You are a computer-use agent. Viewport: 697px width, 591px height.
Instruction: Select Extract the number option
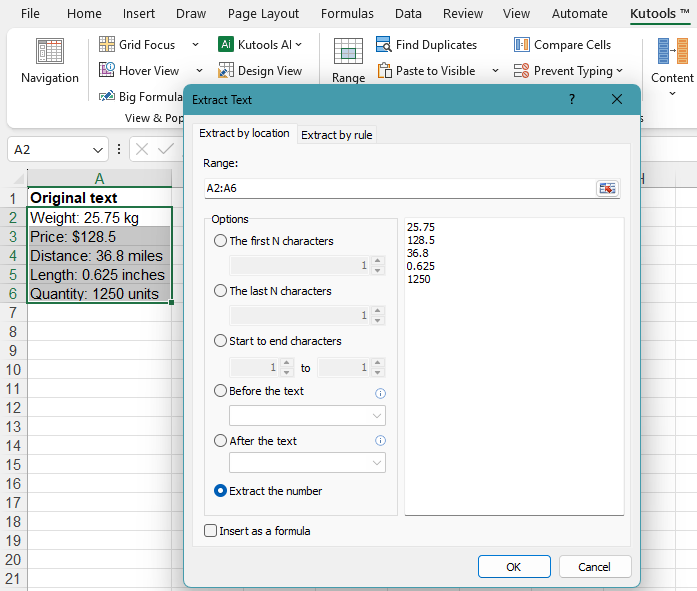point(220,491)
